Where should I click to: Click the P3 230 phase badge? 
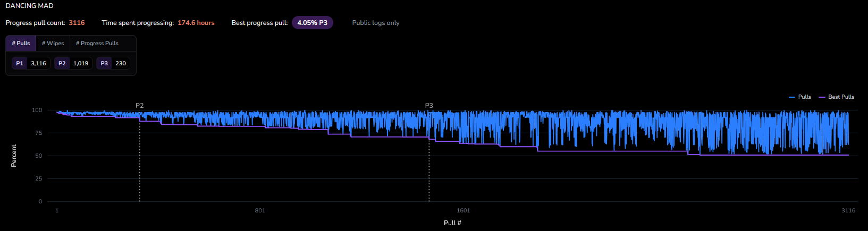113,63
